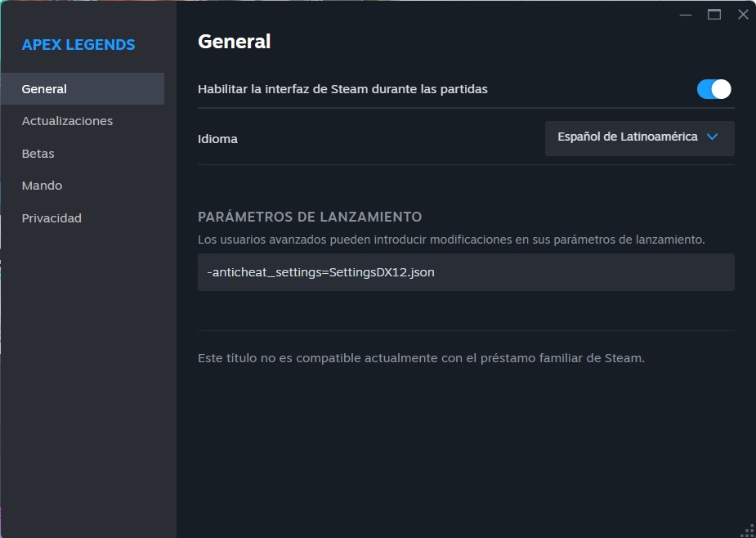
Task: Click the launch parameters text field
Action: tap(466, 272)
